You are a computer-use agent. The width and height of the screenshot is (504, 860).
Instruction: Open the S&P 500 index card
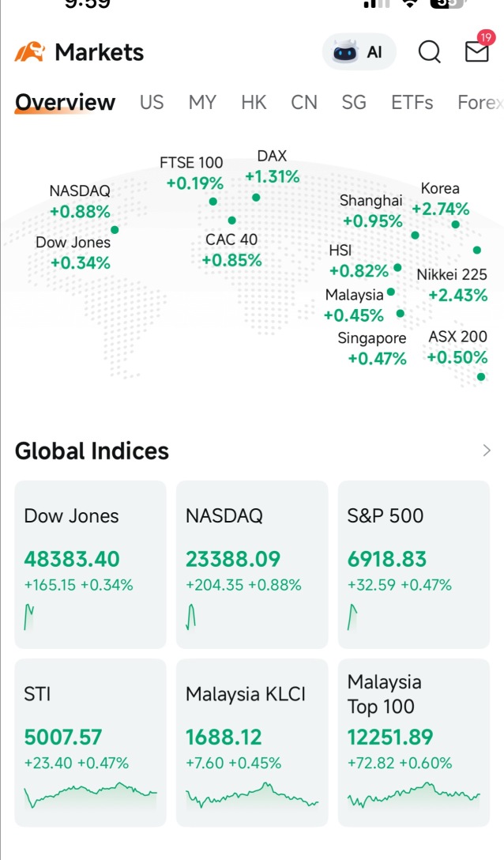coord(413,564)
